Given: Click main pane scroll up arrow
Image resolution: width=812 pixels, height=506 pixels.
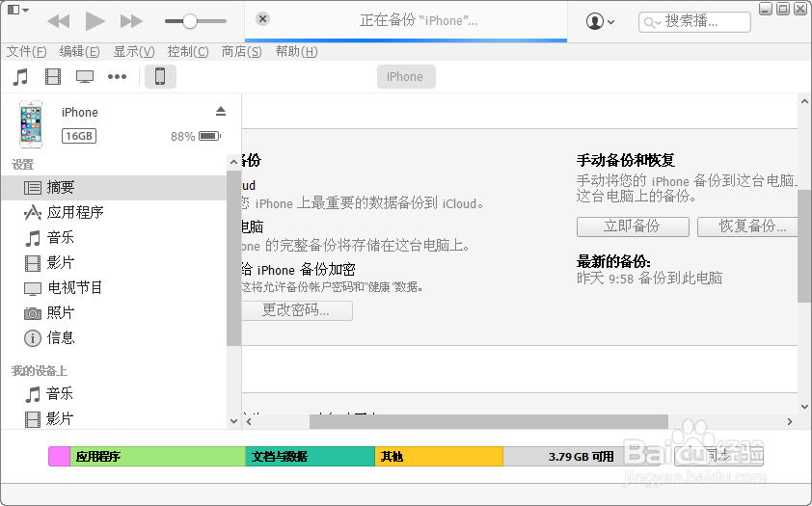Looking at the screenshot, I should pos(804,102).
